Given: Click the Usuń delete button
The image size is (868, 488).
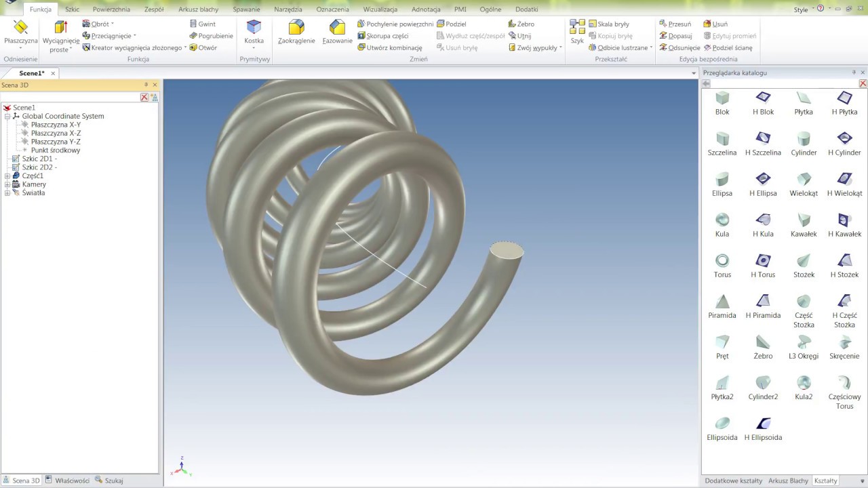Looking at the screenshot, I should pyautogui.click(x=715, y=24).
